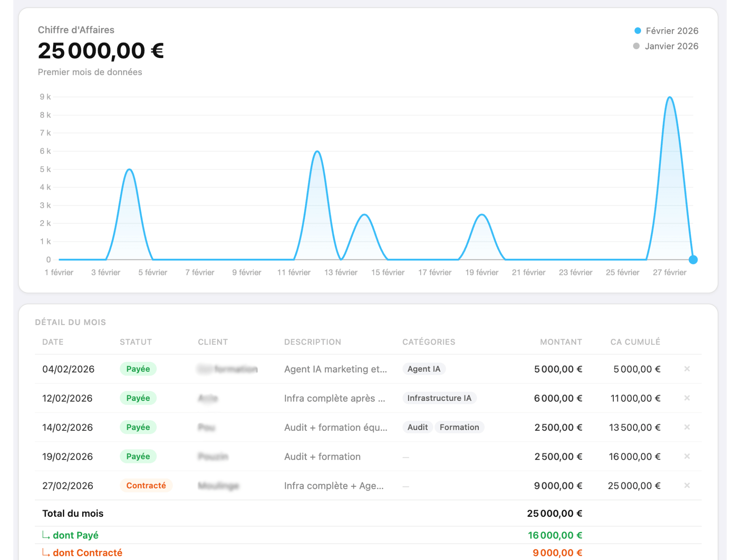740x560 pixels.
Task: Toggle the Janvier 2026 legend series
Action: point(671,46)
